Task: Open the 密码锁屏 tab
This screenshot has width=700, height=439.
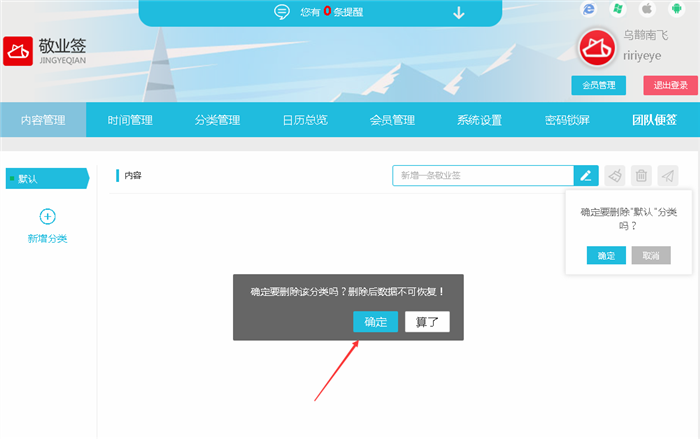Action: pyautogui.click(x=567, y=120)
